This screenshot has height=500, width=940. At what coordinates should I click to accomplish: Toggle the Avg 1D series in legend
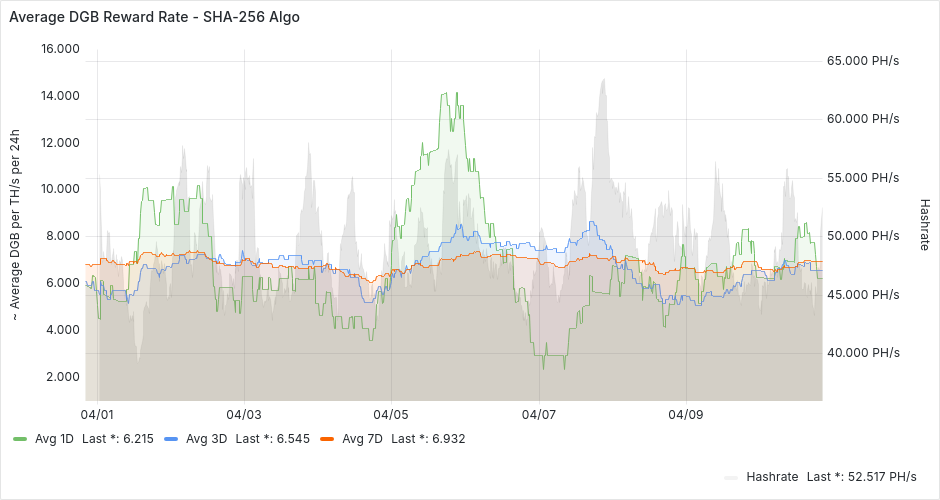pyautogui.click(x=54, y=439)
